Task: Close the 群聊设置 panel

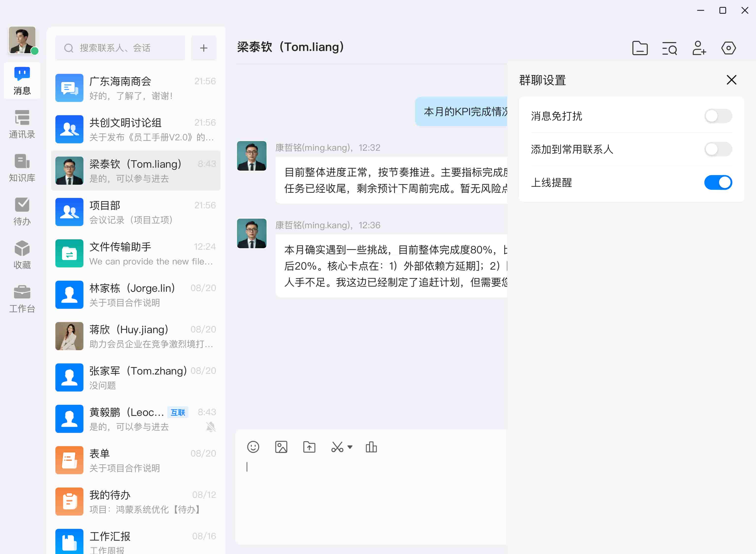Action: [x=731, y=80]
